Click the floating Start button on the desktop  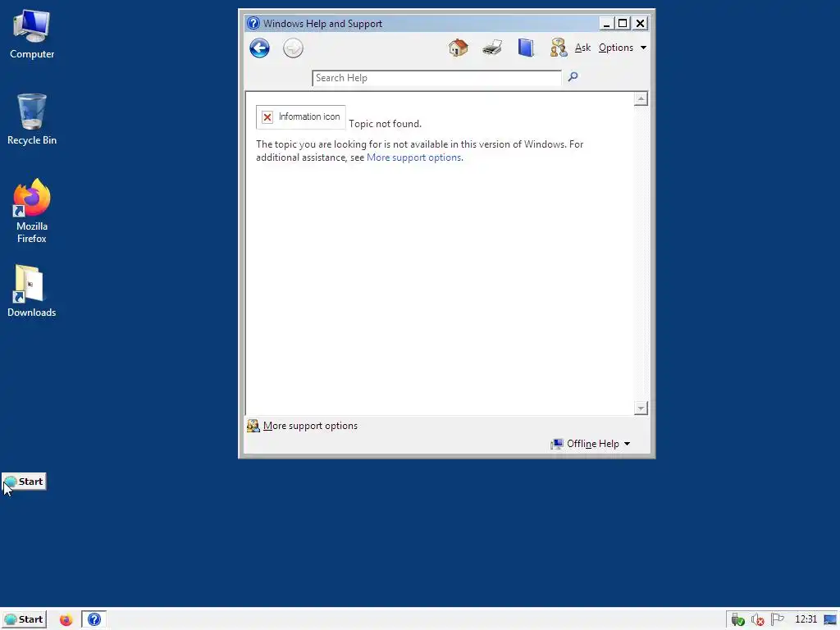24,482
